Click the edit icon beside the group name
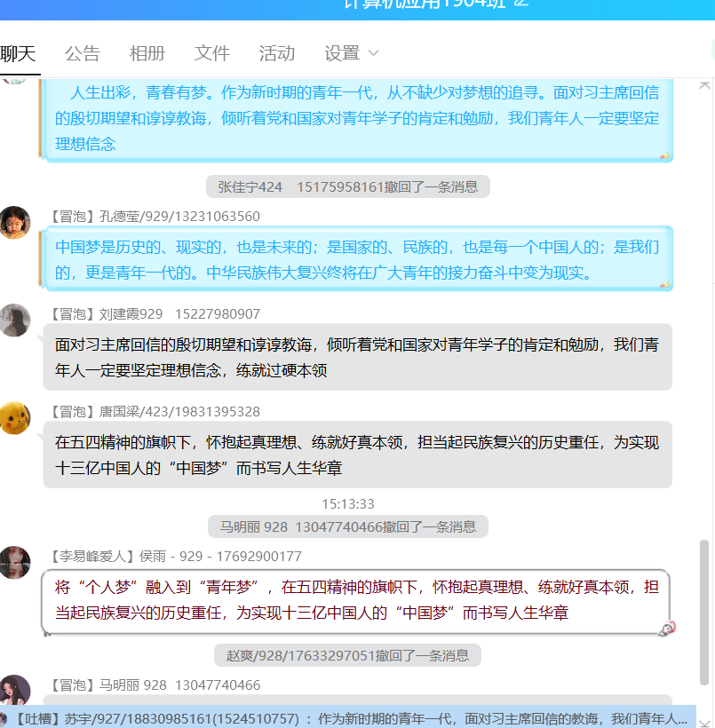The height and width of the screenshot is (728, 715). point(521,4)
